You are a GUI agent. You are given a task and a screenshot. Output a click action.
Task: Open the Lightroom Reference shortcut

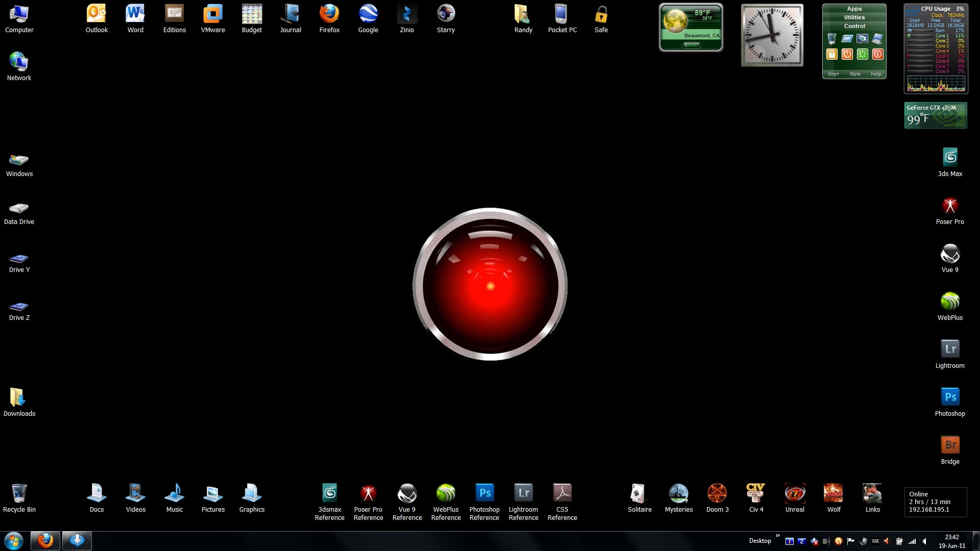pos(523,502)
